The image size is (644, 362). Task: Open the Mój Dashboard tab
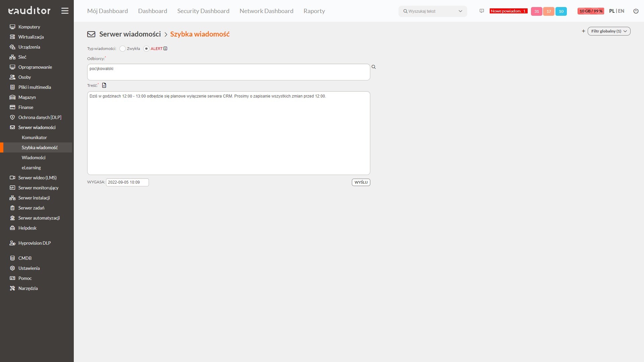coord(107,11)
